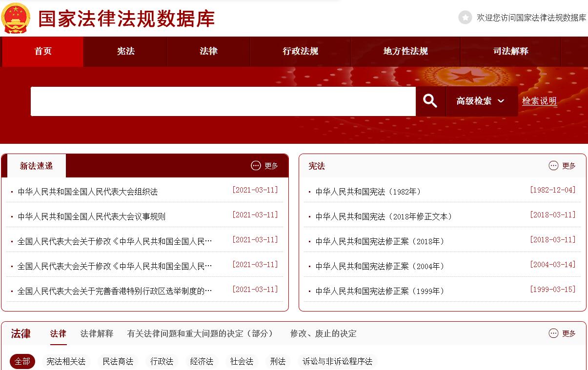Viewport: 588px width, 370px height.
Task: Open the 行政法规 navigation menu item
Action: pos(300,51)
